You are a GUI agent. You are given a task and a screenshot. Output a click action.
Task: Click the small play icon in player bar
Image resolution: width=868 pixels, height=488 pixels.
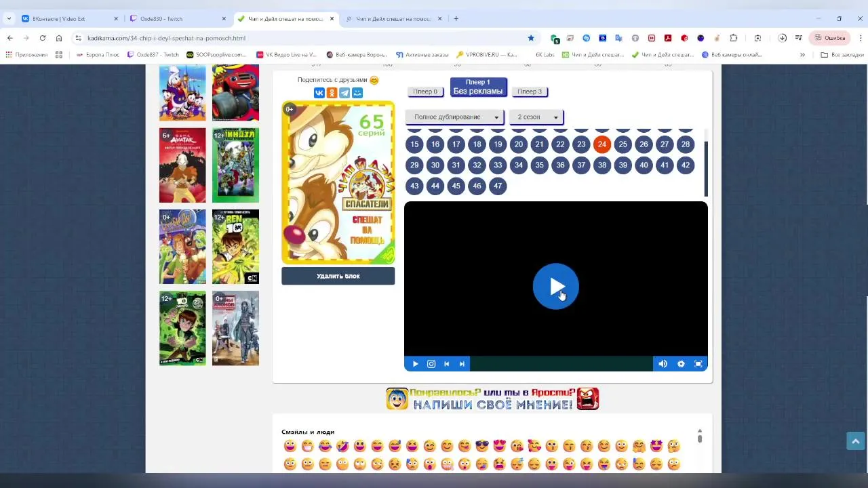tap(415, 364)
